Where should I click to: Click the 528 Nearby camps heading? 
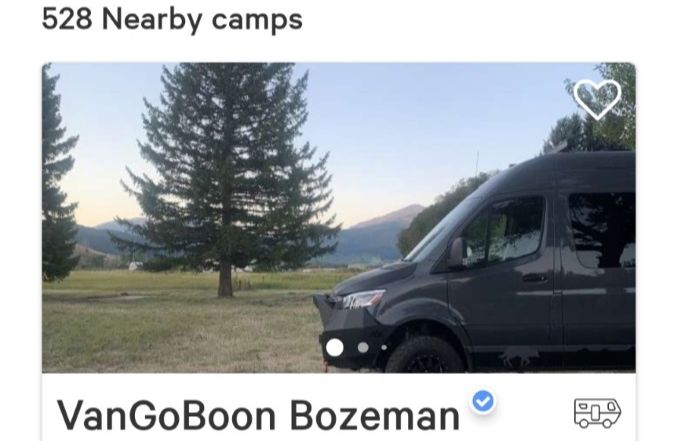click(172, 19)
